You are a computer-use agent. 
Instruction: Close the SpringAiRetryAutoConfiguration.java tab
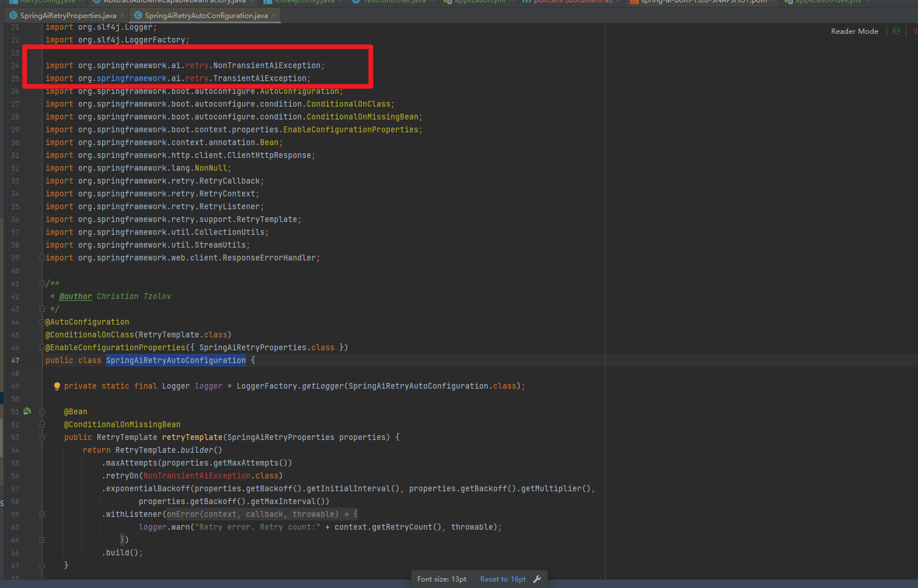(274, 16)
